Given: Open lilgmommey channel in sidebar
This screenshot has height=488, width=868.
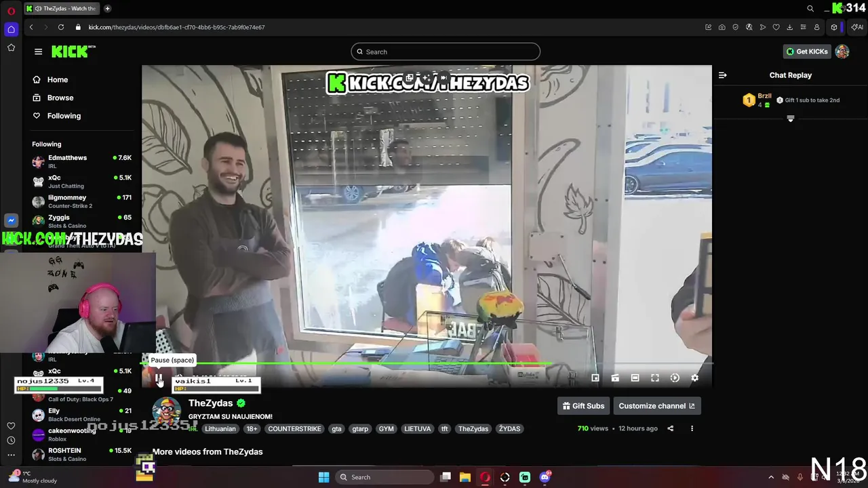Looking at the screenshot, I should tap(81, 201).
